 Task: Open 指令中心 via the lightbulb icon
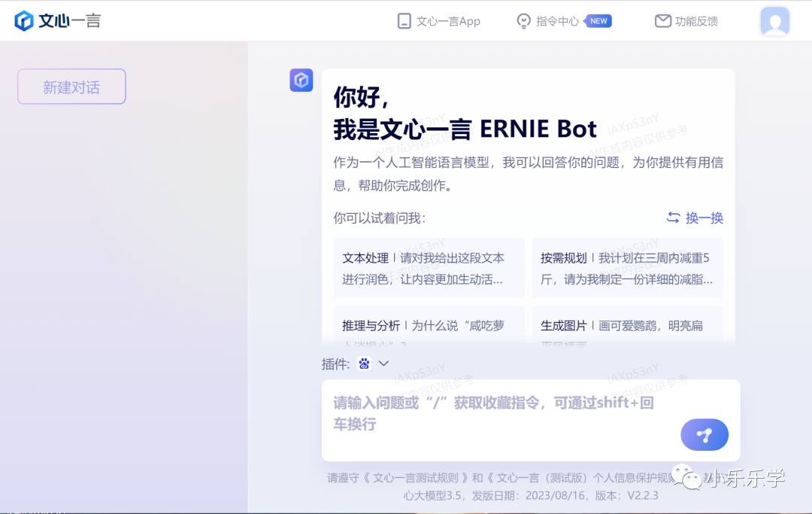tap(523, 21)
